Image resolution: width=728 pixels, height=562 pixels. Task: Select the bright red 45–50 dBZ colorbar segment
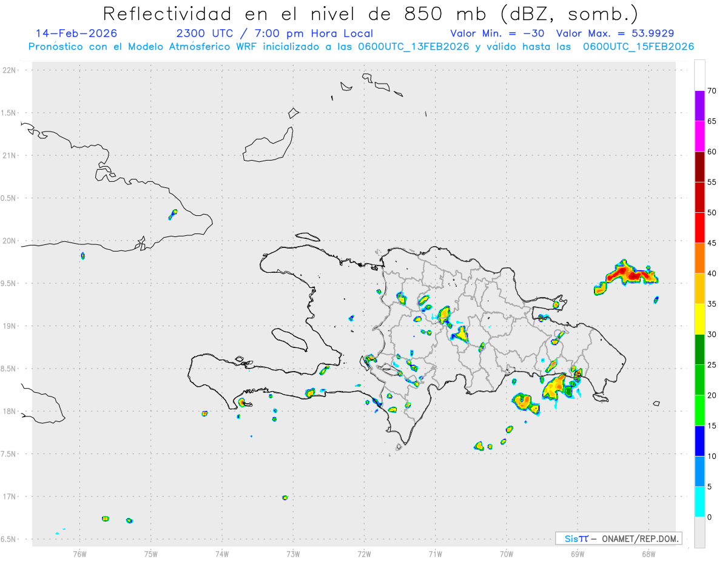pyautogui.click(x=699, y=228)
